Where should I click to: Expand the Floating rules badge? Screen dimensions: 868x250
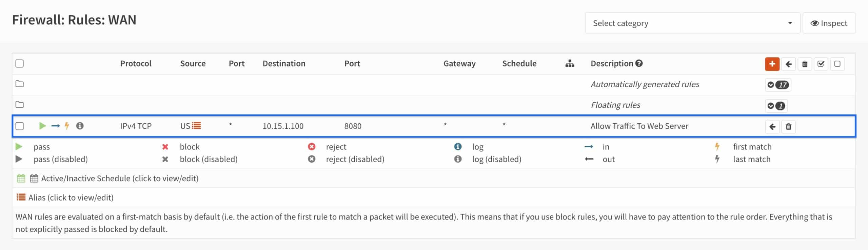point(776,106)
